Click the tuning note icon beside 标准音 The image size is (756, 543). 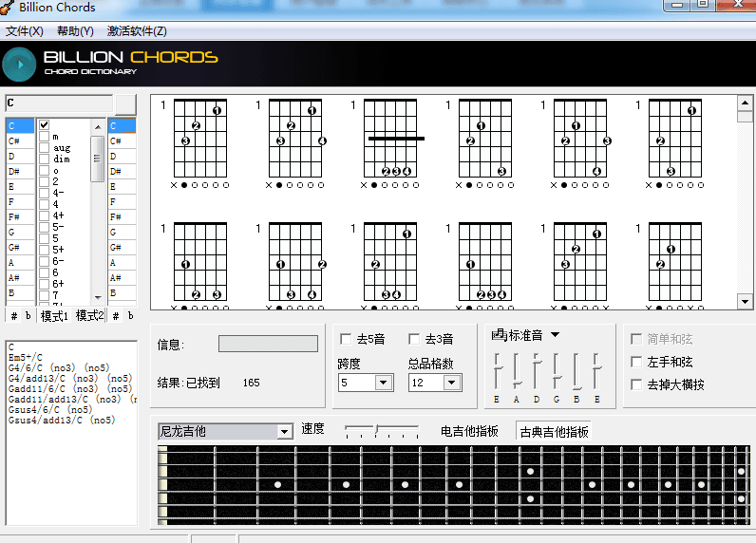click(x=499, y=334)
